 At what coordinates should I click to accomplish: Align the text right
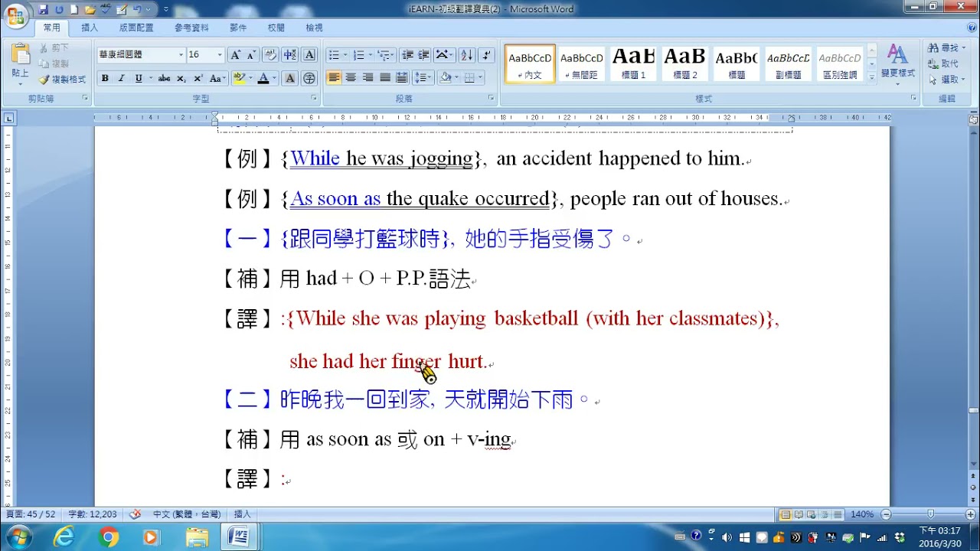[x=367, y=78]
